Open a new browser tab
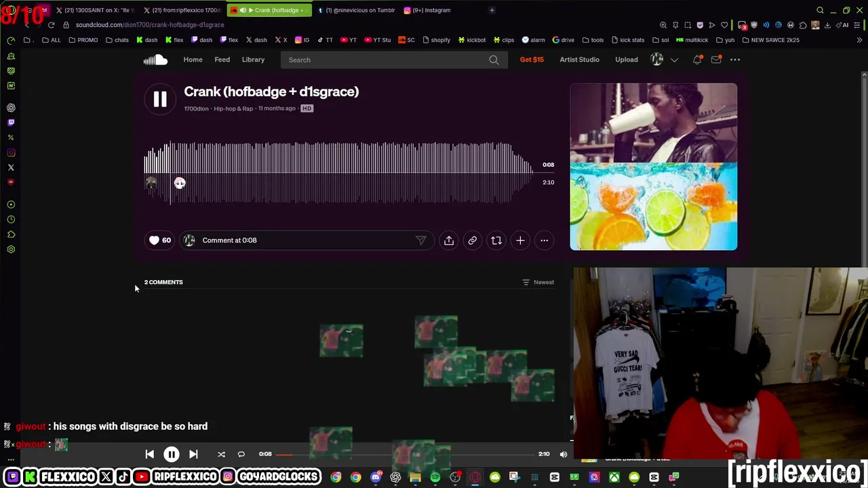 pyautogui.click(x=492, y=10)
